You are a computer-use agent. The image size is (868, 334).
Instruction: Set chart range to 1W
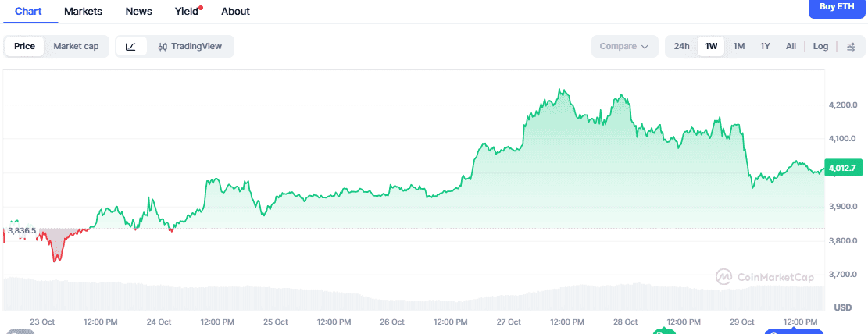[x=711, y=46]
